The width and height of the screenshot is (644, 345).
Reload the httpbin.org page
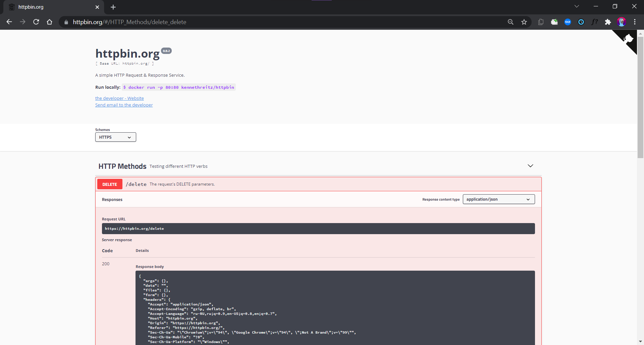point(36,22)
